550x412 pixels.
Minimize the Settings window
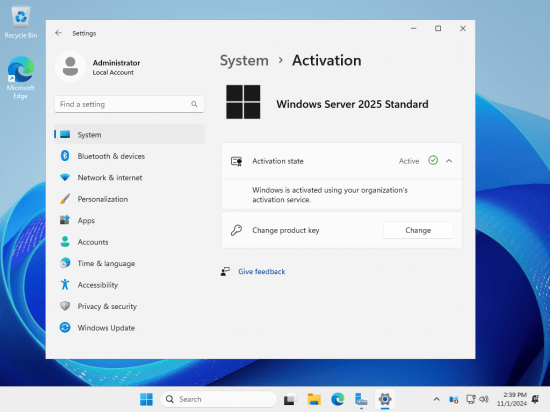pos(414,28)
